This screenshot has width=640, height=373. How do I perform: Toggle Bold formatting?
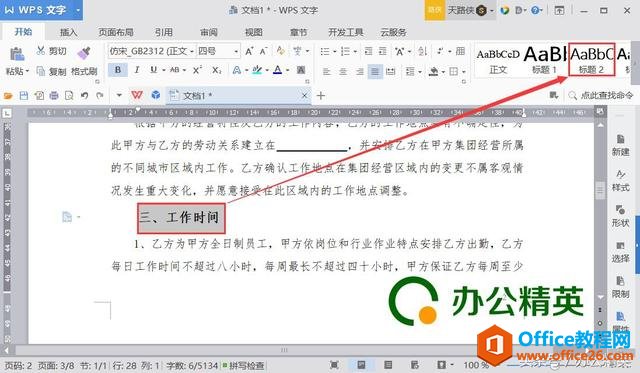tap(118, 70)
